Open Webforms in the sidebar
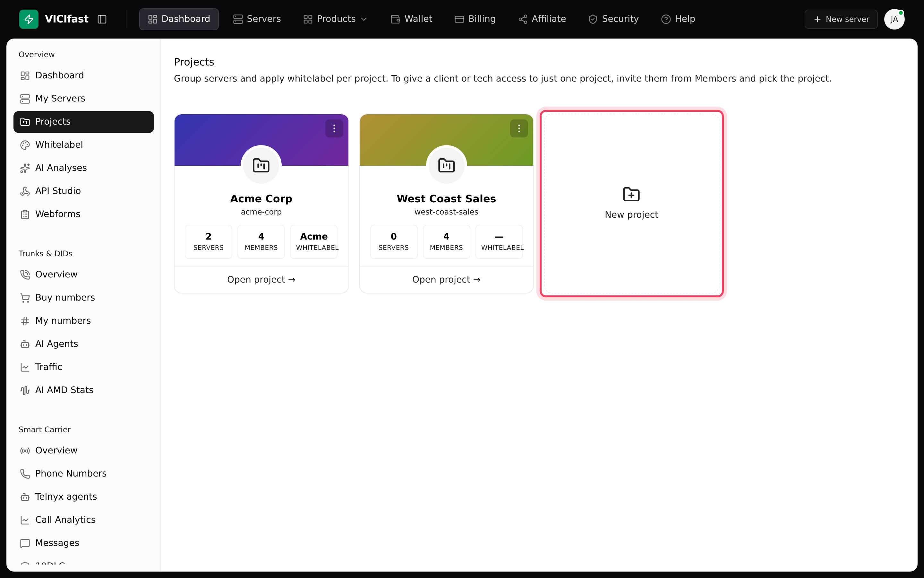 click(x=84, y=214)
